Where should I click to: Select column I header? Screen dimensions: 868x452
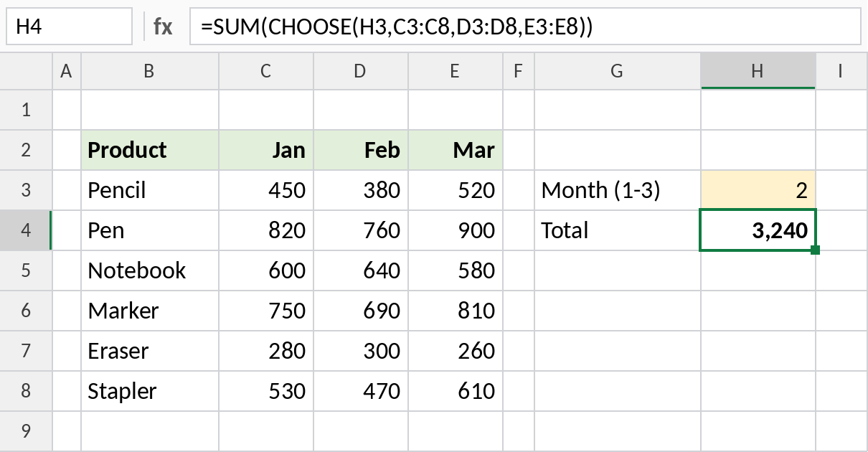click(x=841, y=70)
